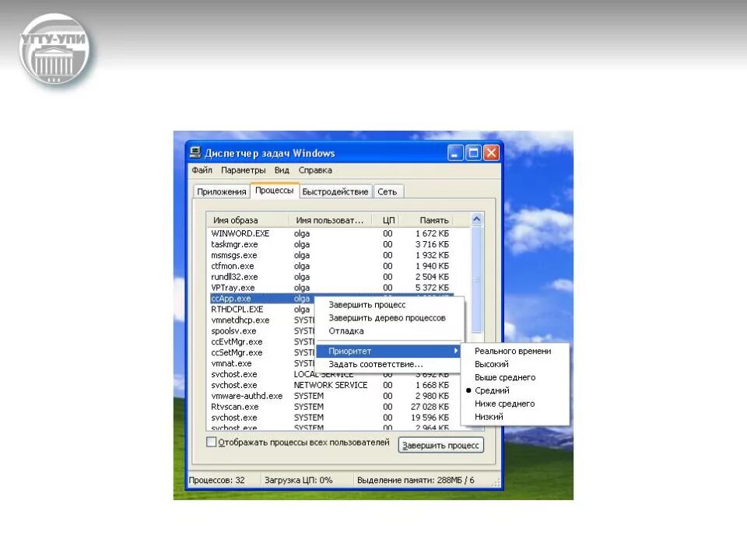This screenshot has height=560, width=747.
Task: Sort by Память column header
Action: click(x=426, y=220)
